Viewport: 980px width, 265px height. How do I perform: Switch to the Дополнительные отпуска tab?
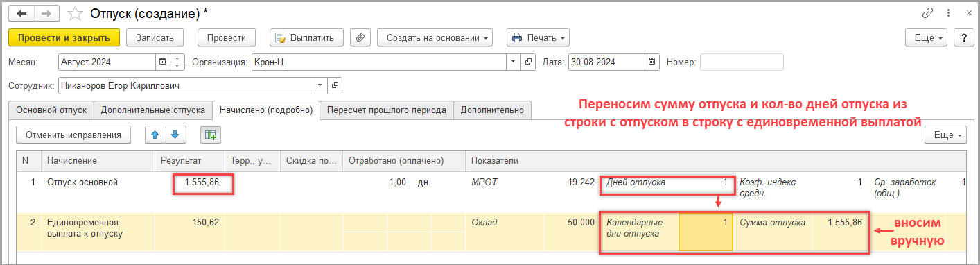pos(153,110)
